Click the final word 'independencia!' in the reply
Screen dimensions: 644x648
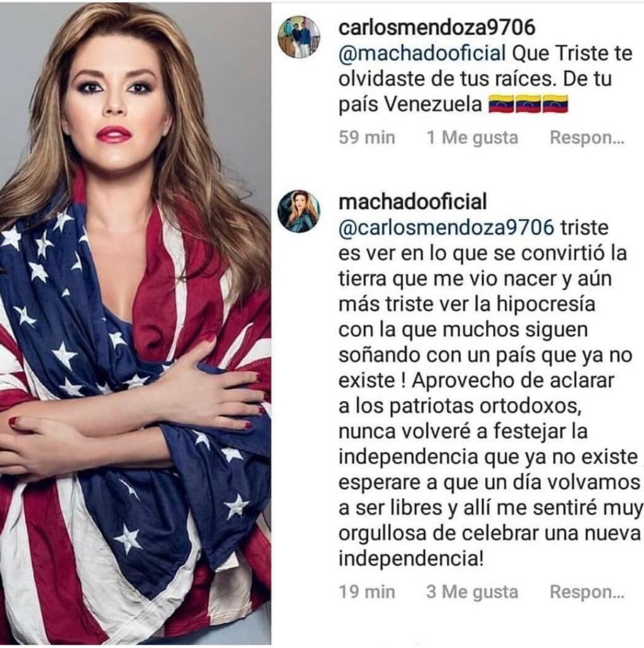coord(411,559)
